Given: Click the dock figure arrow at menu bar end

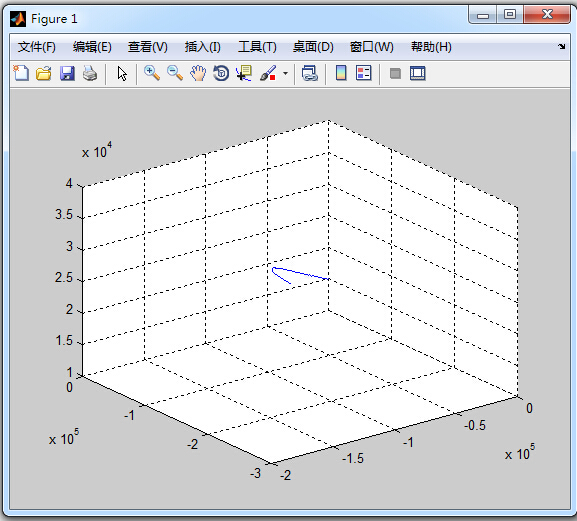Looking at the screenshot, I should [562, 46].
